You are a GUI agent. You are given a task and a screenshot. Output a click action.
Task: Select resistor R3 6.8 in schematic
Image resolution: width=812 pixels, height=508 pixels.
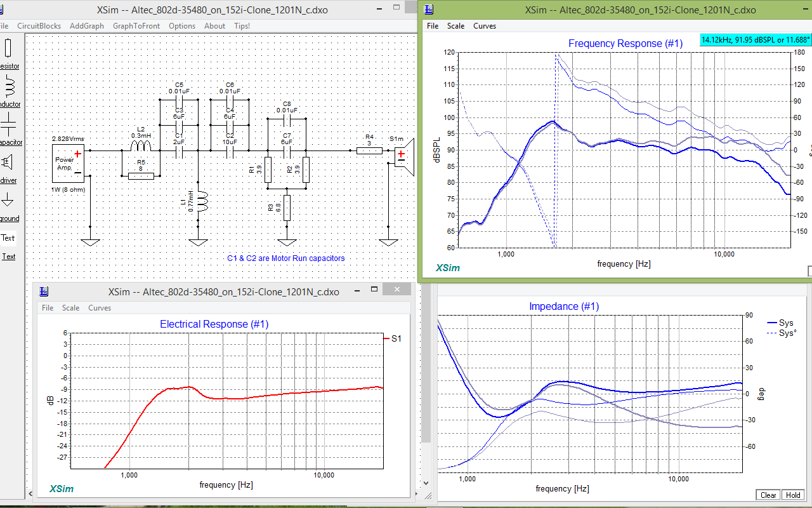click(x=287, y=208)
